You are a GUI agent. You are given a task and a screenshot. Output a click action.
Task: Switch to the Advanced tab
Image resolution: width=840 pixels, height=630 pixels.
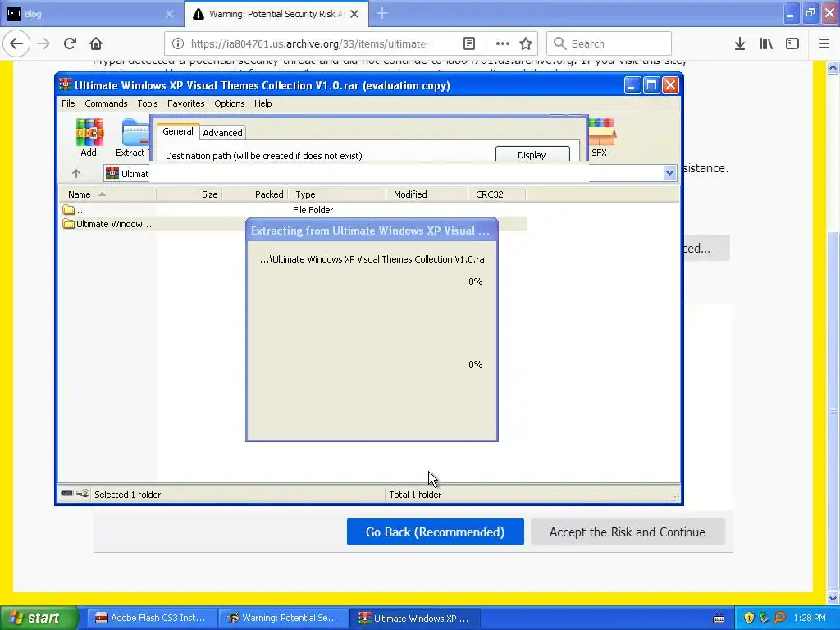(222, 133)
